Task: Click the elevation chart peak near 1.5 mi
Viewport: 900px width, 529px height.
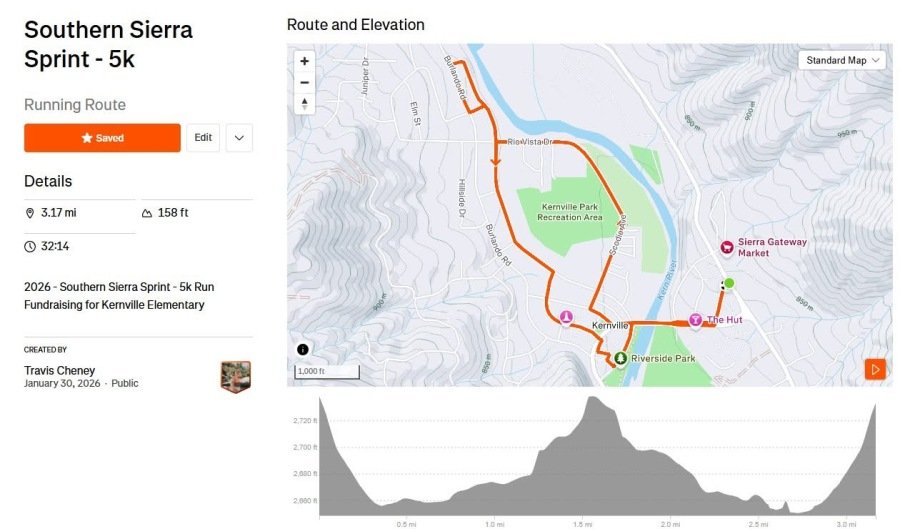Action: coord(593,399)
